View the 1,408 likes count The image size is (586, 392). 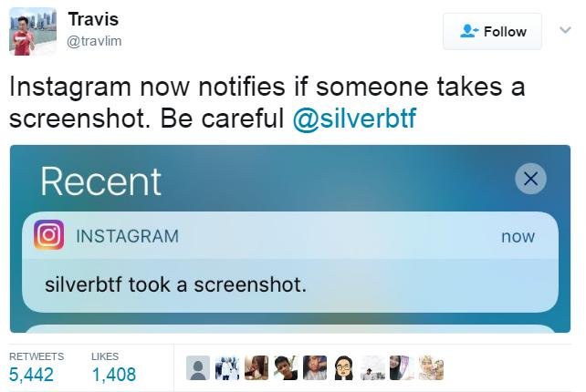[114, 375]
